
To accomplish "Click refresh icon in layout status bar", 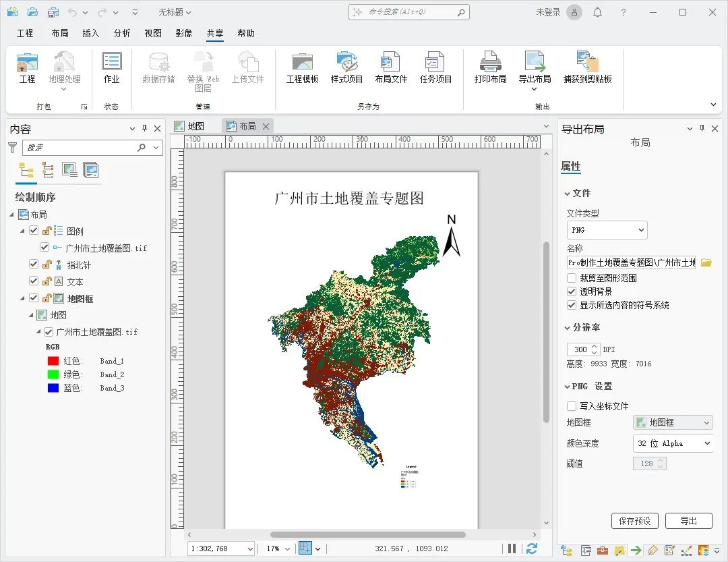I will click(532, 549).
